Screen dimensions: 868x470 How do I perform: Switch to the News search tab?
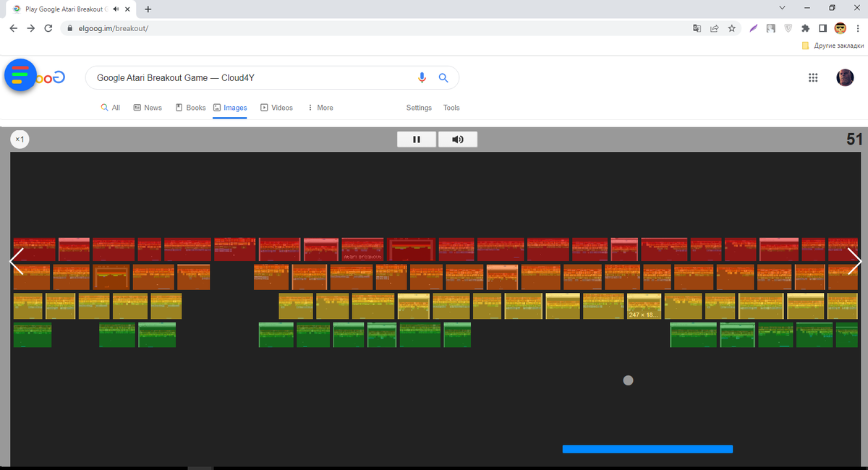[x=148, y=108]
